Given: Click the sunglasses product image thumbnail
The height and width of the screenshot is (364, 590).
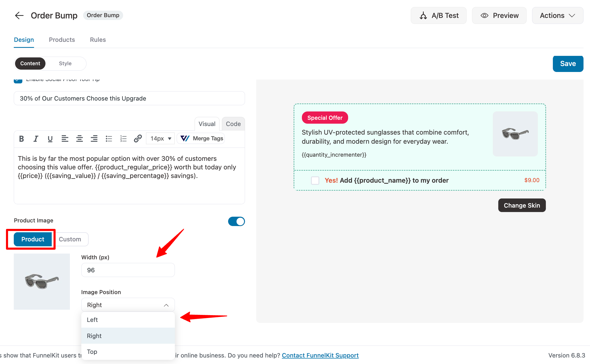Looking at the screenshot, I should (42, 282).
